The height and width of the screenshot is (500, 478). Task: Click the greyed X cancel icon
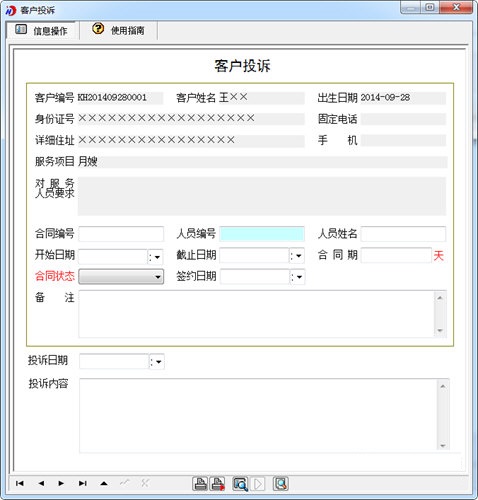[145, 483]
